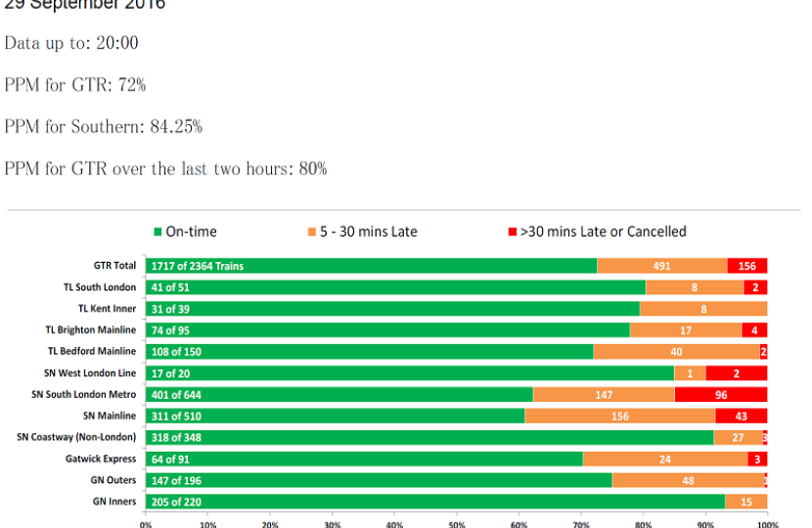The width and height of the screenshot is (812, 528).
Task: Select the GN Outers orange 48 segment
Action: tap(688, 481)
